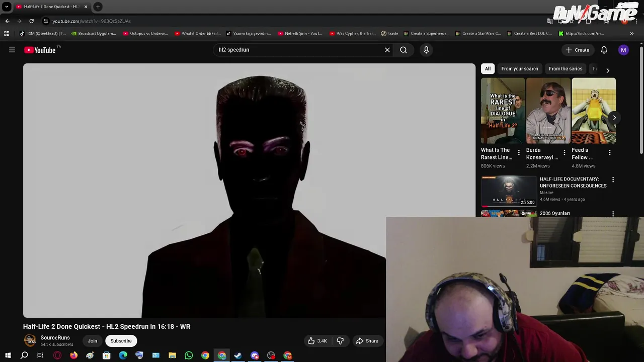Viewport: 644px width, 362px height.
Task: Close the Half-Life 2 Done Quickest tab
Action: [x=86, y=7]
